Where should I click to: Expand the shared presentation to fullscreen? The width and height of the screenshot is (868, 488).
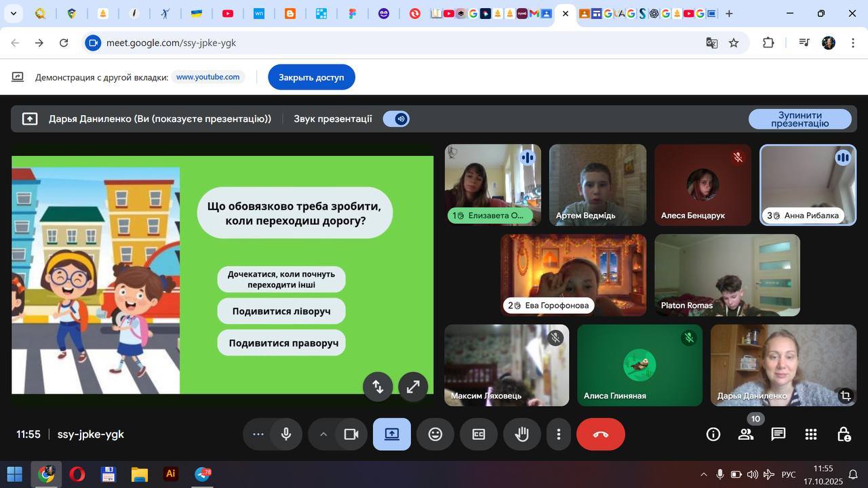pos(413,386)
